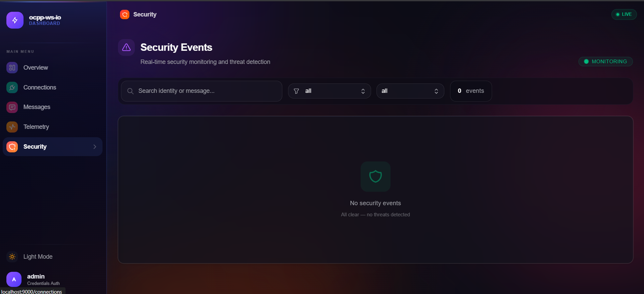Open the first 'all' filter dropdown
Image resolution: width=644 pixels, height=294 pixels.
329,91
